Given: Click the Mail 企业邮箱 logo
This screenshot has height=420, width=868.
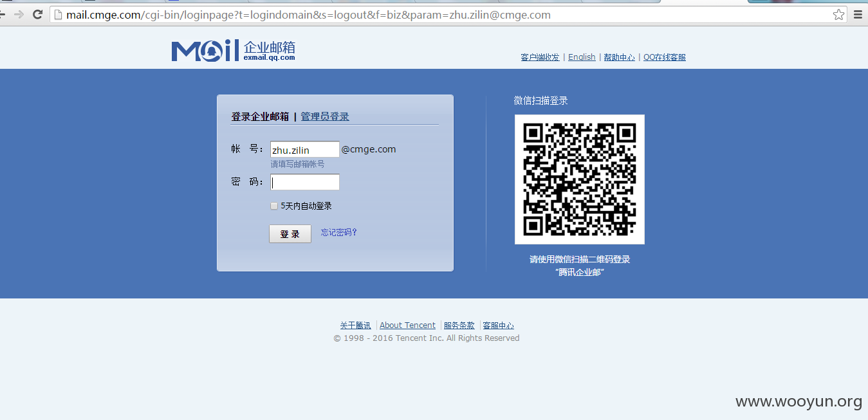Looking at the screenshot, I should click(233, 51).
